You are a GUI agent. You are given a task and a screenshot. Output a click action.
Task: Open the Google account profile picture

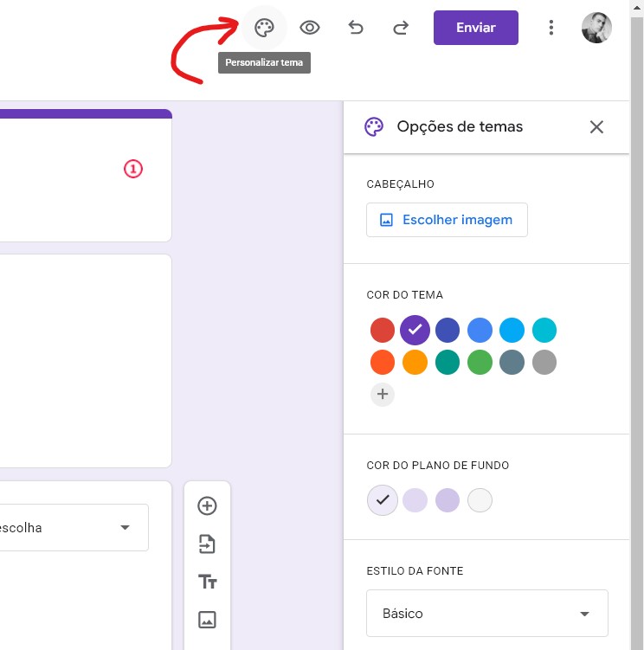[x=596, y=28]
